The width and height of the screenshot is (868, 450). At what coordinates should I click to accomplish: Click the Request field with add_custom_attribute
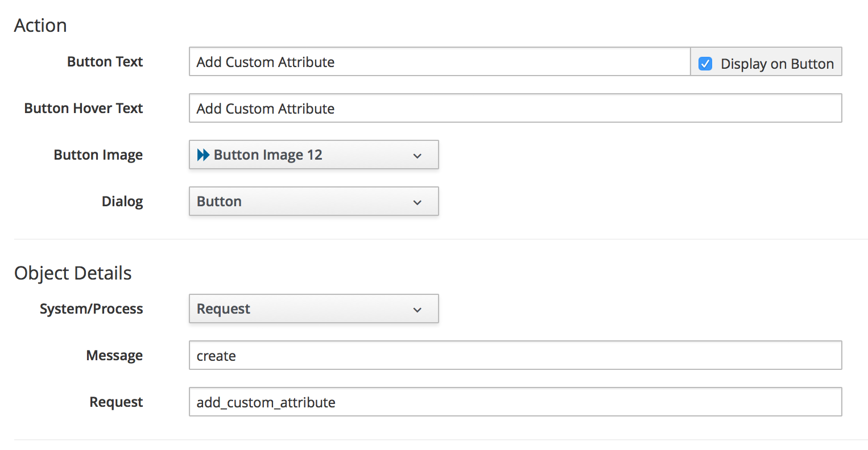(515, 402)
